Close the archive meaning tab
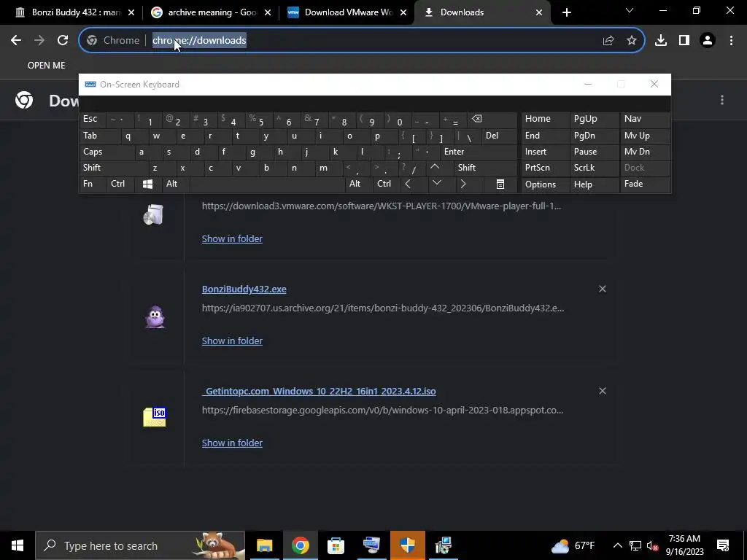The height and width of the screenshot is (560, 747). point(268,12)
